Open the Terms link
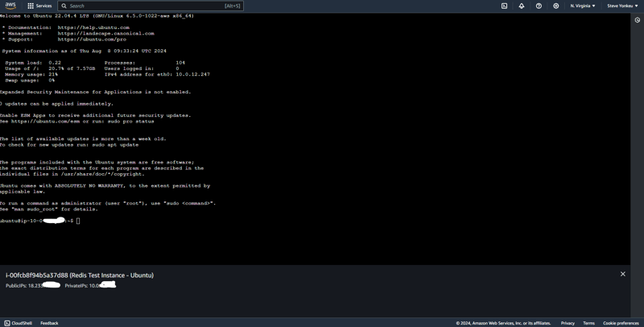Screen dimensions: 644x327 tap(588, 323)
